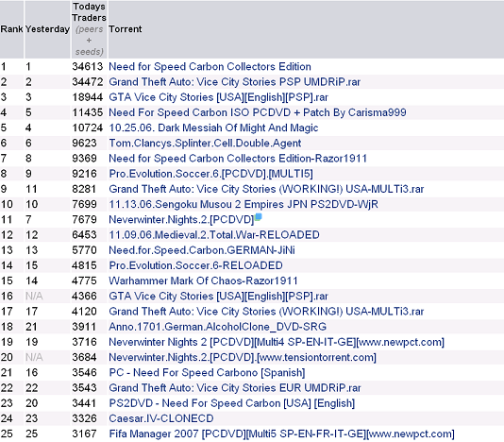504x442 pixels.
Task: Open Need for Speed Carbon Collectors Edition torrent
Action: tap(210, 67)
